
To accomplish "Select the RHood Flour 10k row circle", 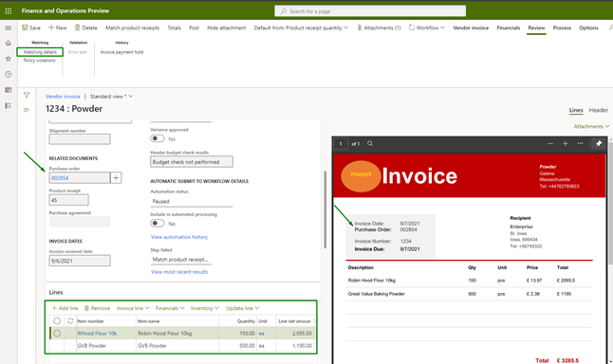I will (57, 333).
